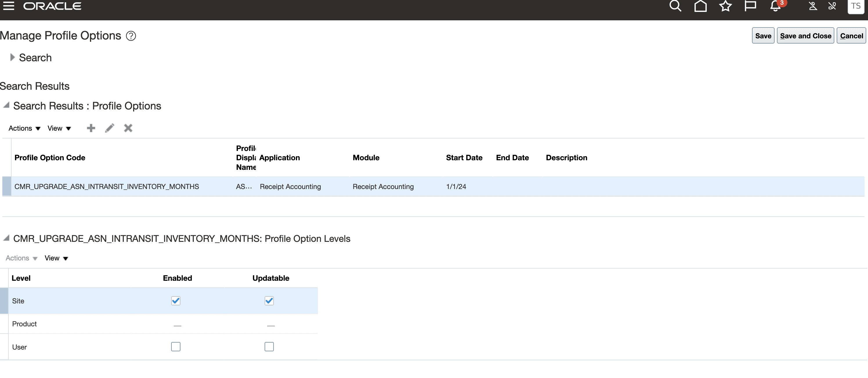
Task: Go to Home via house icon
Action: (x=700, y=6)
